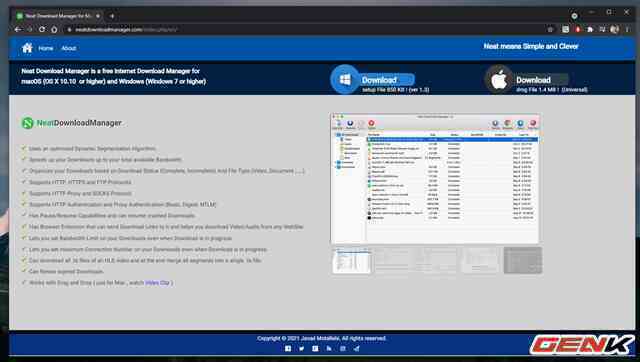640x362 pixels.
Task: Click the white house home icon
Action: pos(27,48)
